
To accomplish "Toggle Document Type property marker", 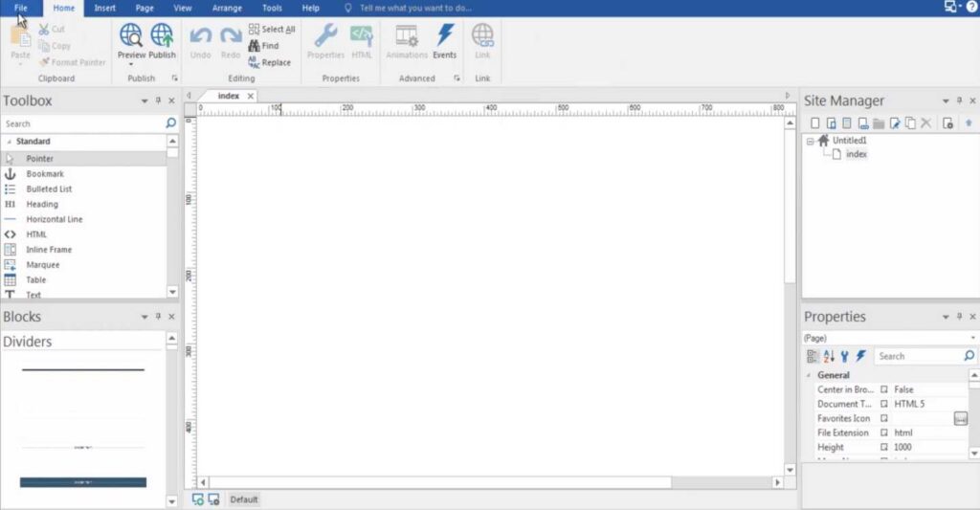I will click(x=883, y=404).
